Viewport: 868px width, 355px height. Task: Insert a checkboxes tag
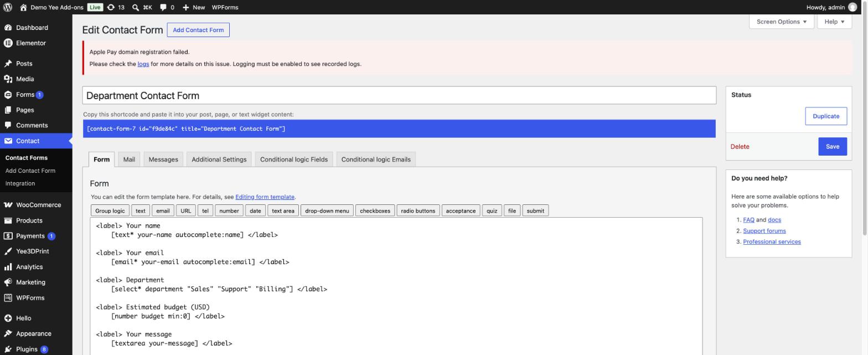point(375,211)
